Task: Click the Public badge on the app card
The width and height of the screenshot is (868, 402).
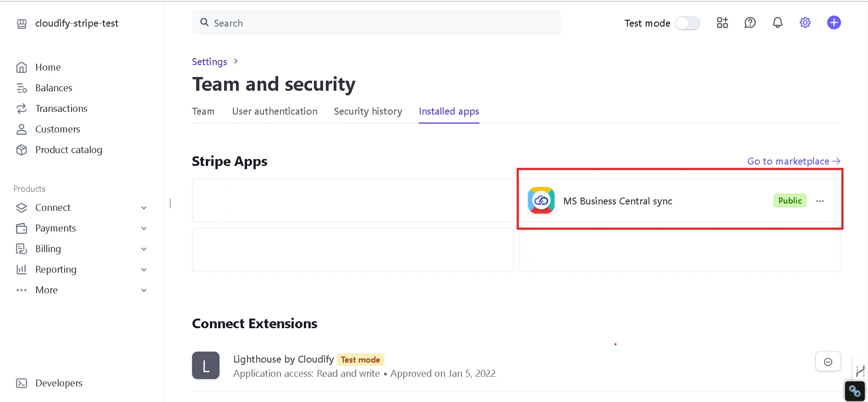Action: tap(790, 201)
